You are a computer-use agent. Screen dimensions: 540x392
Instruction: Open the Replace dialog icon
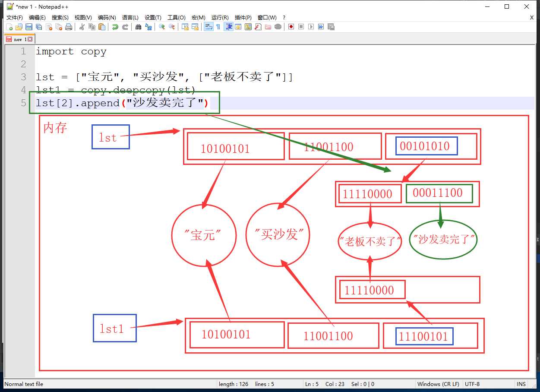pos(148,27)
